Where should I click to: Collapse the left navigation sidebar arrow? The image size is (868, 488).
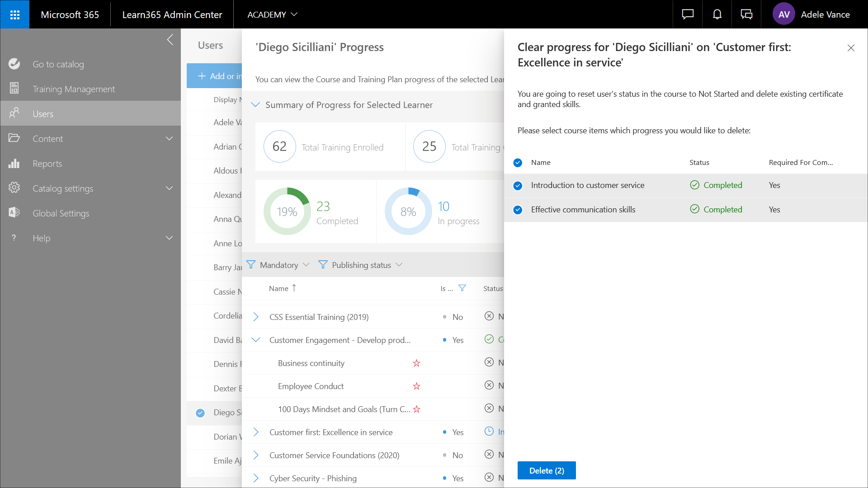(x=170, y=40)
